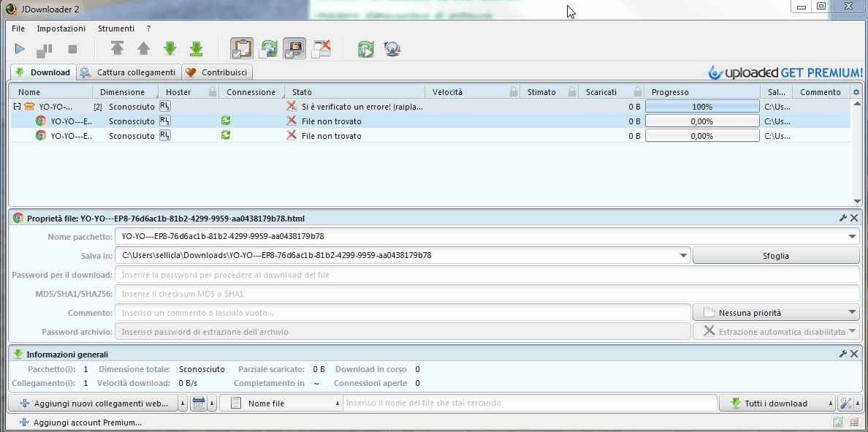Image resolution: width=868 pixels, height=432 pixels.
Task: Click the uploaded GET PREMIUM banner
Action: tap(786, 72)
